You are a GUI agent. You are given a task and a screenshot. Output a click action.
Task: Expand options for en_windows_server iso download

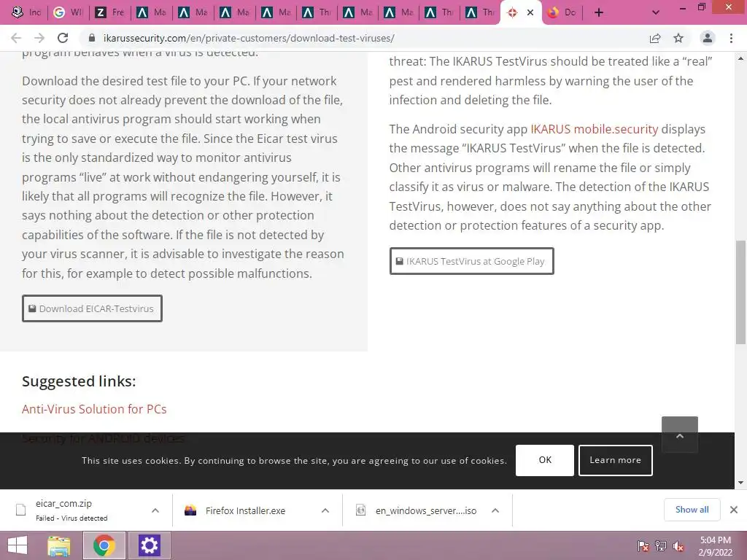495,510
